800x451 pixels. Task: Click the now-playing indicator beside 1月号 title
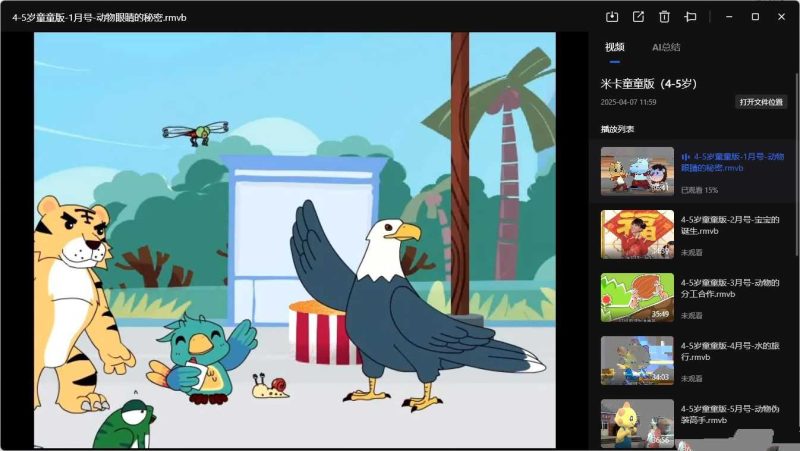point(686,157)
